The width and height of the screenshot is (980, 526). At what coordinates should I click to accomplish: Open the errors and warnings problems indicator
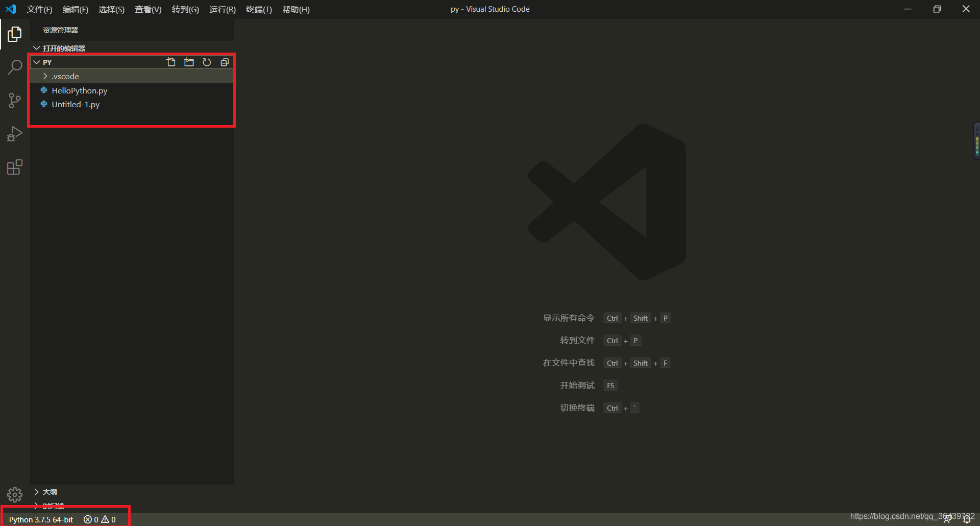point(100,519)
